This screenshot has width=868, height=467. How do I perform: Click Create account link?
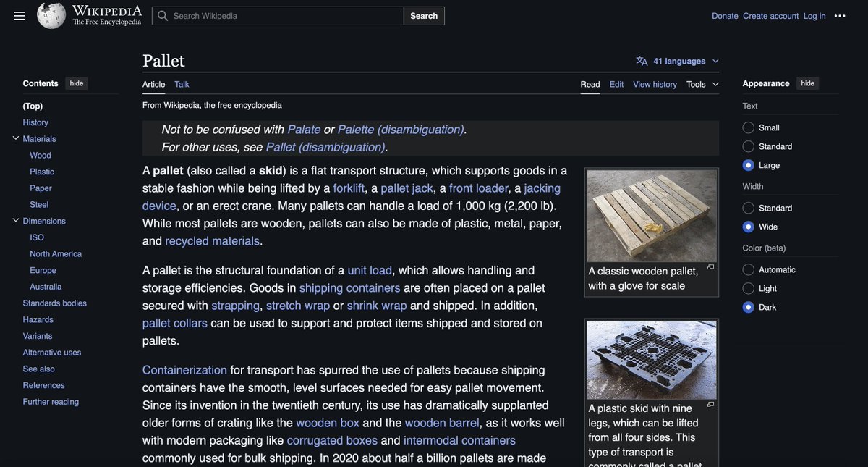click(x=771, y=16)
